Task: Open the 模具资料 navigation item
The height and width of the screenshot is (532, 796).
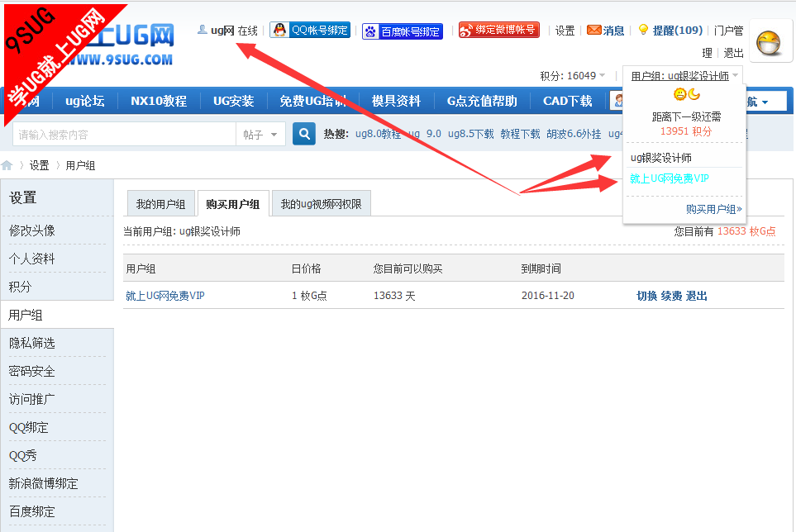Action: tap(396, 101)
